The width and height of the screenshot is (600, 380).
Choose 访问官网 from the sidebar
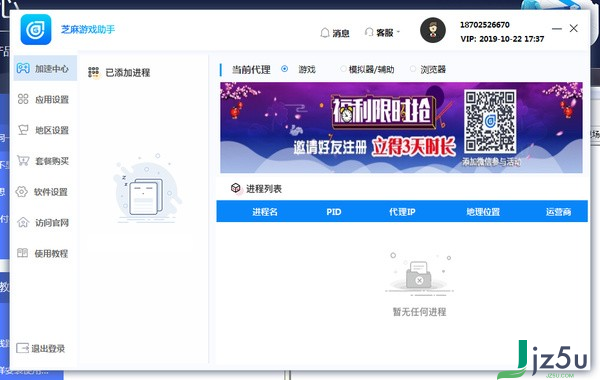(45, 223)
